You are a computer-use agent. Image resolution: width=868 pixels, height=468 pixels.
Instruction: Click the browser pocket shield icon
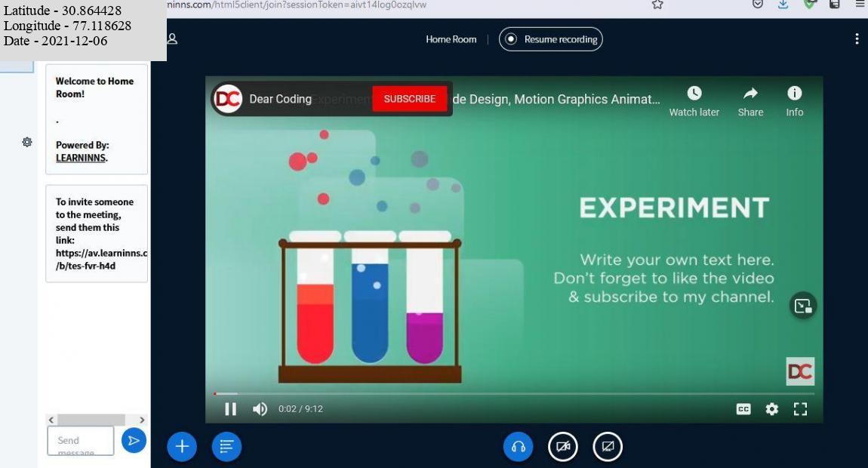[x=758, y=5]
